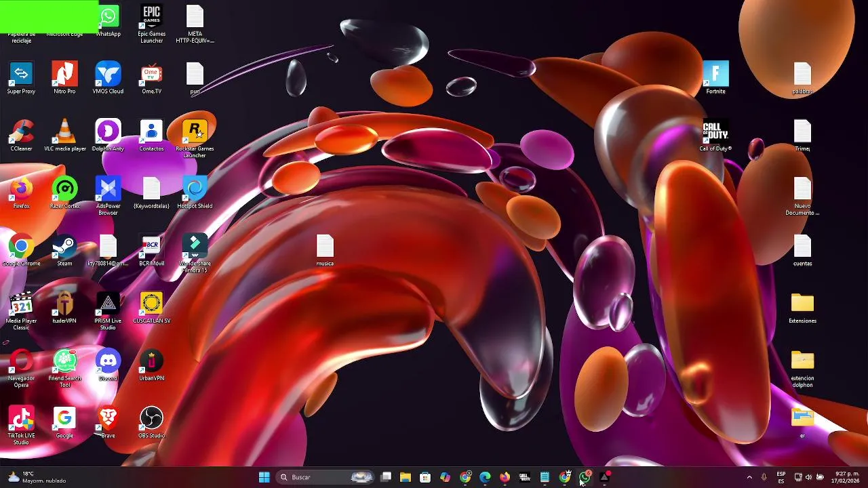Select the Fortnite desktop shortcut
The height and width of the screenshot is (488, 868).
click(x=715, y=78)
